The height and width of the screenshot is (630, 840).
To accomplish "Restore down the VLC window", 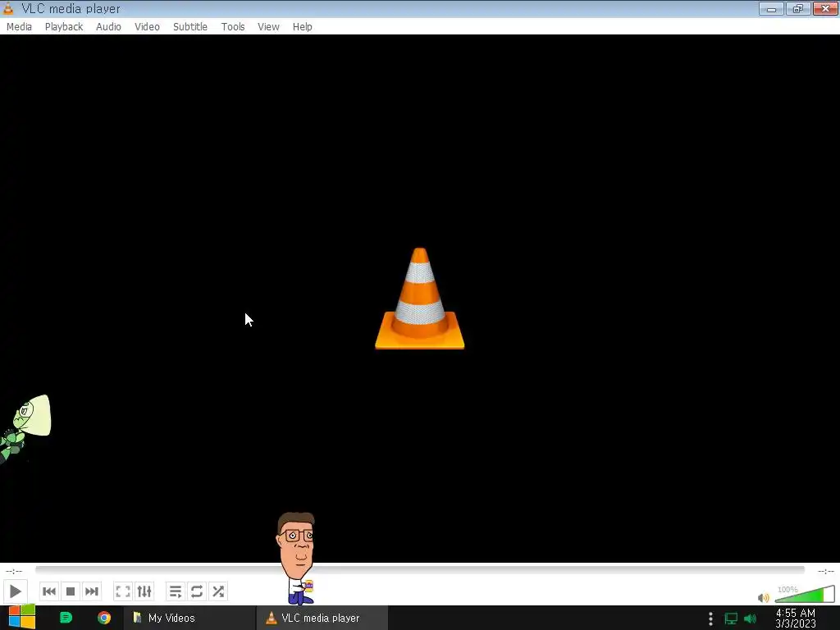I will coord(798,8).
